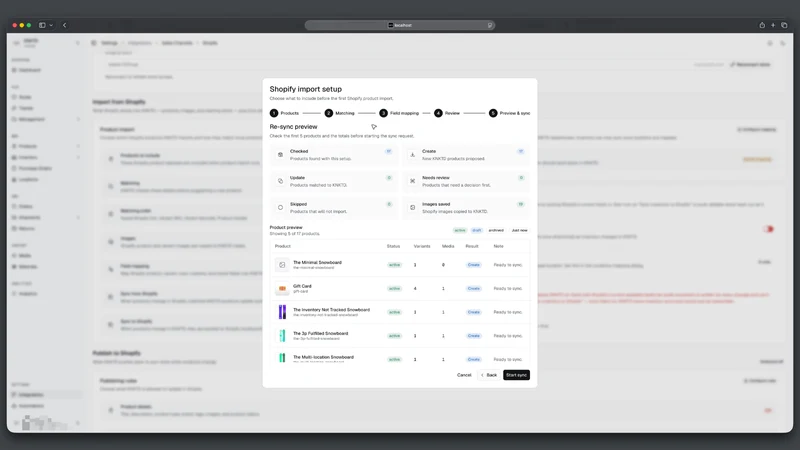Click the archived legend badge
This screenshot has width=800, height=450.
pos(496,231)
